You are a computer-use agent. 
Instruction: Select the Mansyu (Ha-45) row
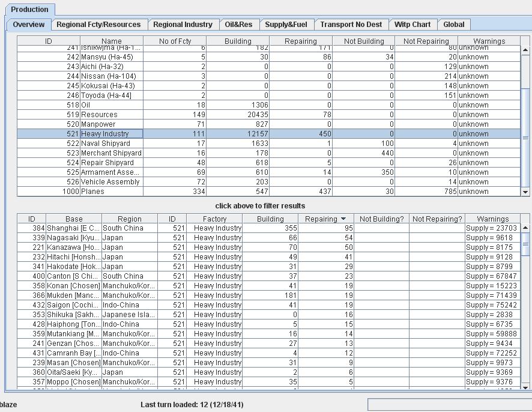tap(268, 56)
